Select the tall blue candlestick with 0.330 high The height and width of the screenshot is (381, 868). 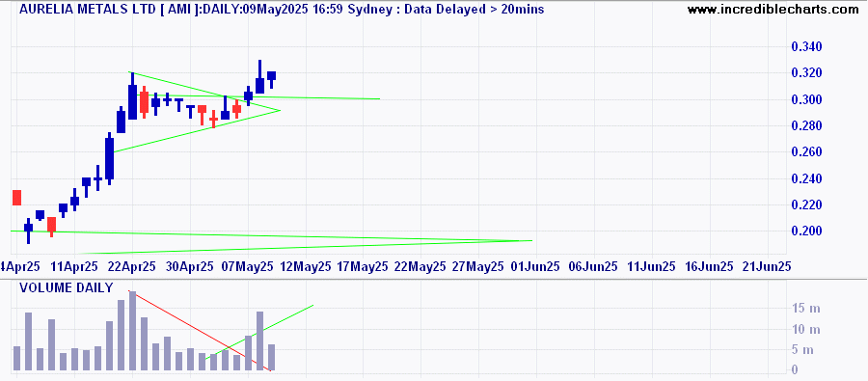coord(259,77)
